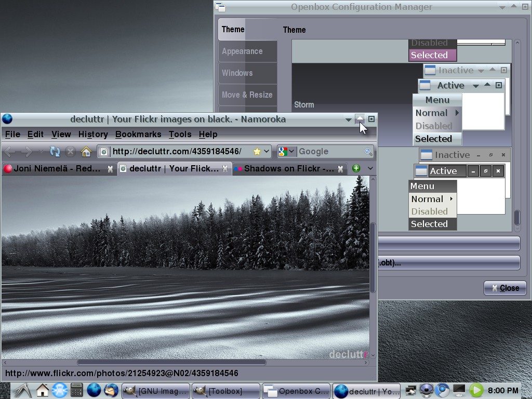Open the file manager home icon in panel
The width and height of the screenshot is (532, 399).
(43, 390)
